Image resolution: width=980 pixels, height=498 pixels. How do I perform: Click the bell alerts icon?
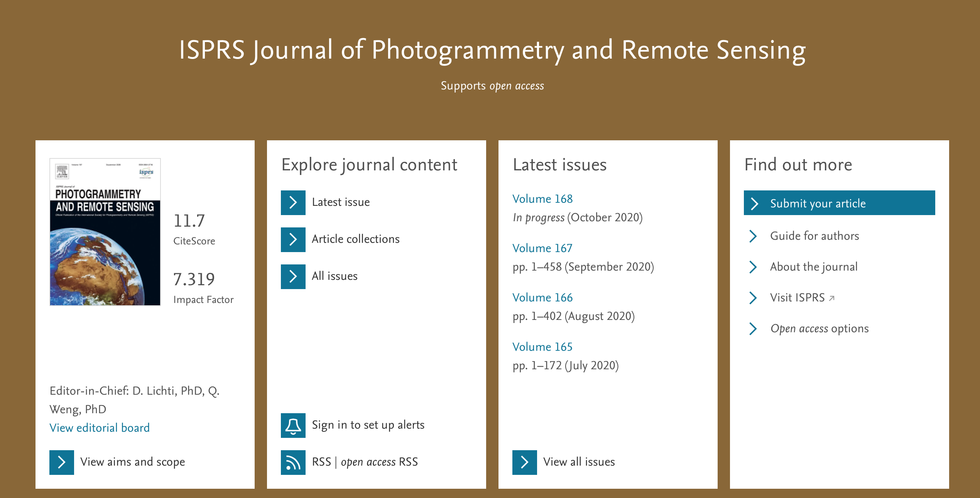coord(293,425)
